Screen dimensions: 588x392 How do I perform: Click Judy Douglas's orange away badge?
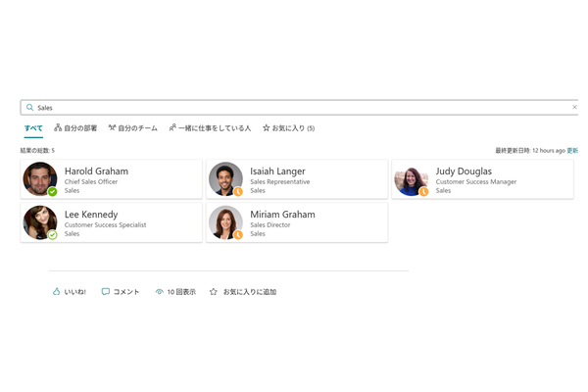(423, 192)
